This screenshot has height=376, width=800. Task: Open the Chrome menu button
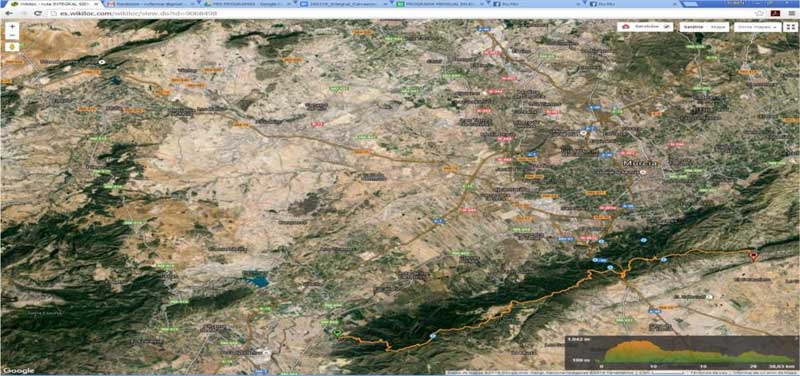792,13
